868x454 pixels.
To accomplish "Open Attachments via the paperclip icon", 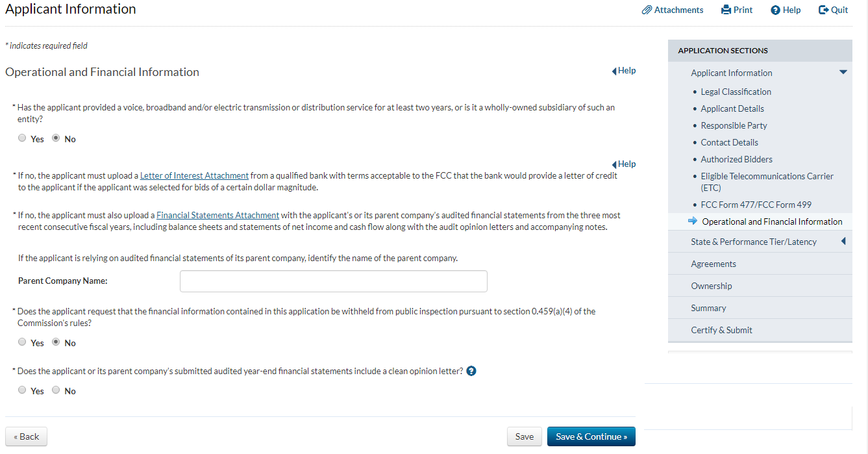I will (x=647, y=10).
